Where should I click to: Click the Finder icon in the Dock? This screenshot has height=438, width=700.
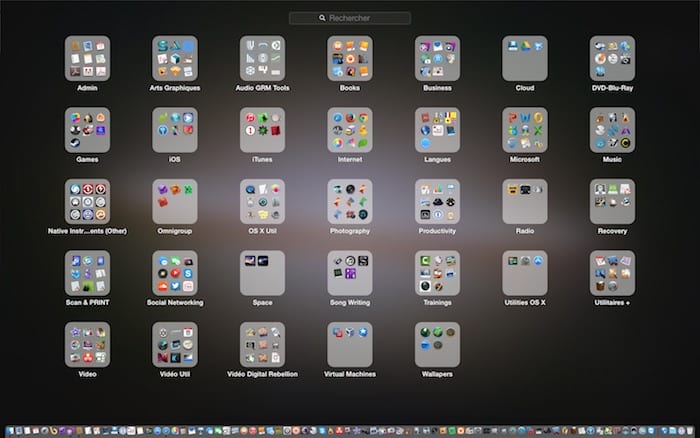click(10, 431)
